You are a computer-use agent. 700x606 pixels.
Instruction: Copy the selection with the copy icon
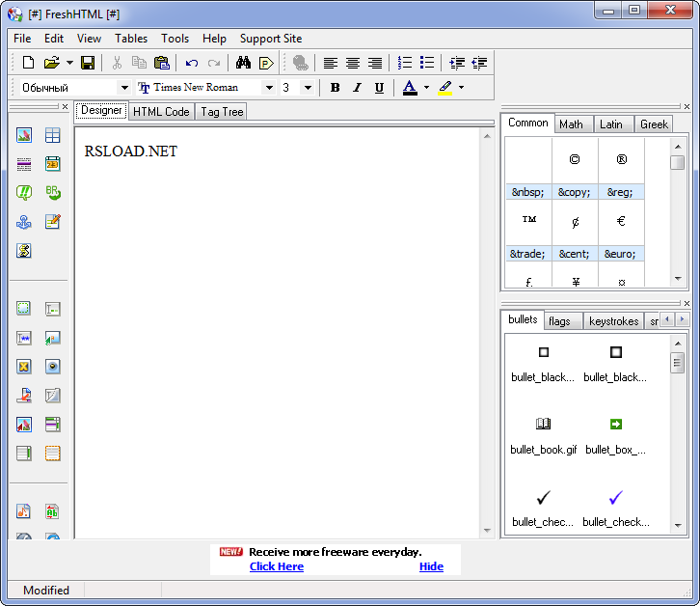139,63
